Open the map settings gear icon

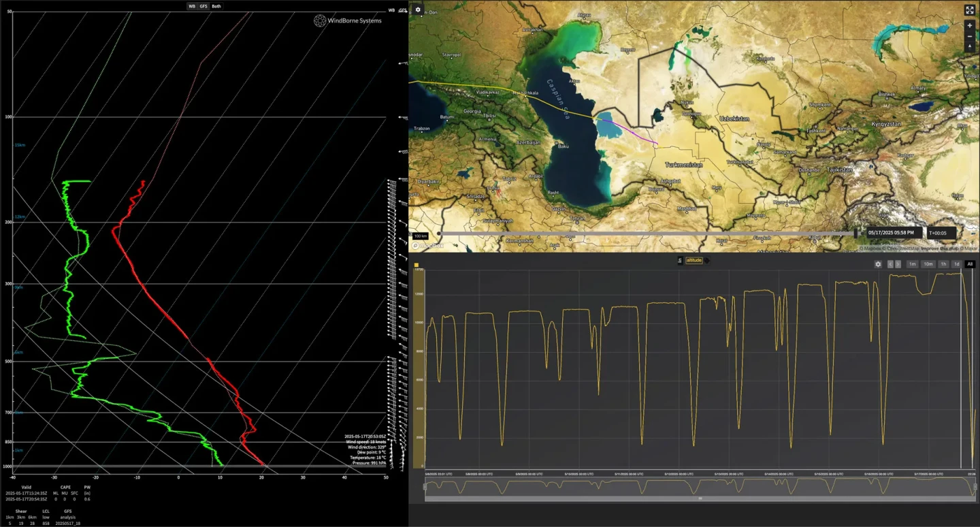(x=418, y=10)
